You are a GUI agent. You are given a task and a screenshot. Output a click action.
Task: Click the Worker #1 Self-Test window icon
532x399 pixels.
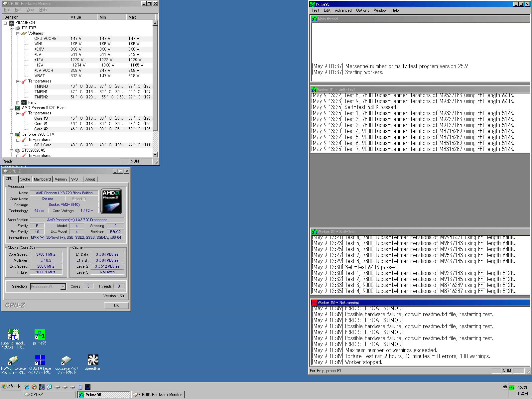pyautogui.click(x=314, y=89)
